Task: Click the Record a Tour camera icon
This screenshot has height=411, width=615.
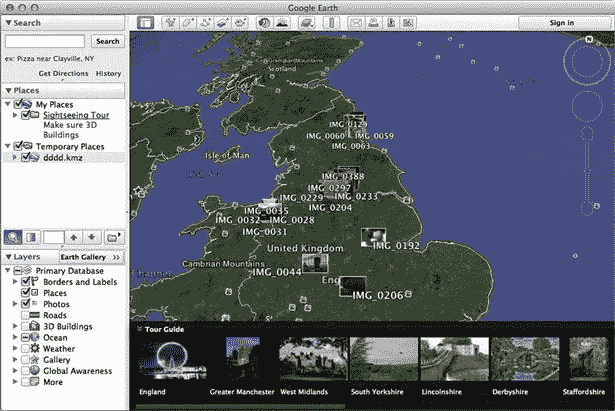Action: [240, 23]
